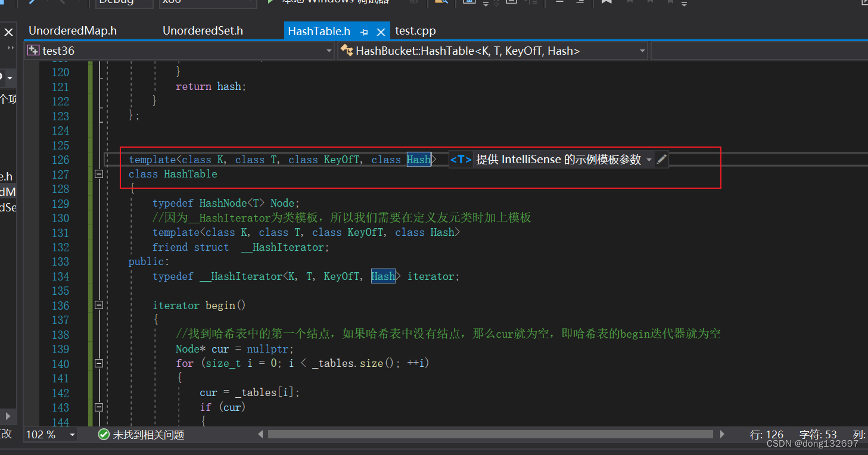The image size is (868, 455).
Task: Click the <T> template IntelliSense icon
Action: click(461, 160)
